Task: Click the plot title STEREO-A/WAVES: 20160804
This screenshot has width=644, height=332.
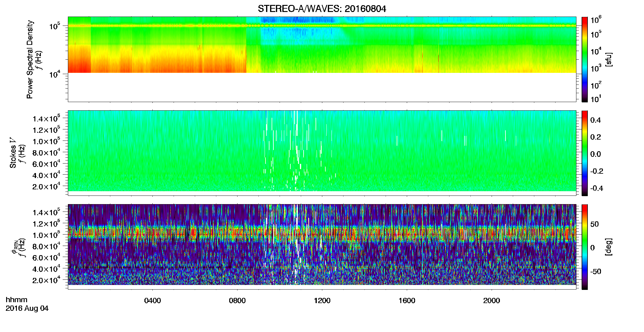Action: [x=322, y=9]
